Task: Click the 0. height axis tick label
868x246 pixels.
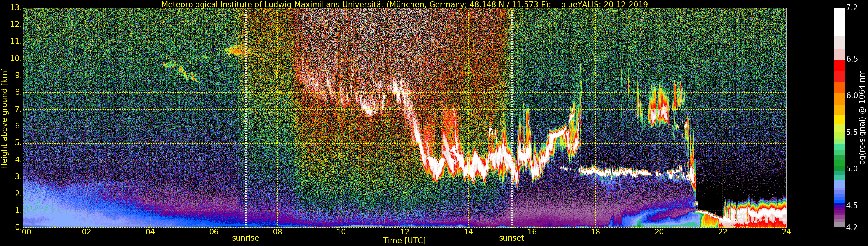Action: coord(18,227)
